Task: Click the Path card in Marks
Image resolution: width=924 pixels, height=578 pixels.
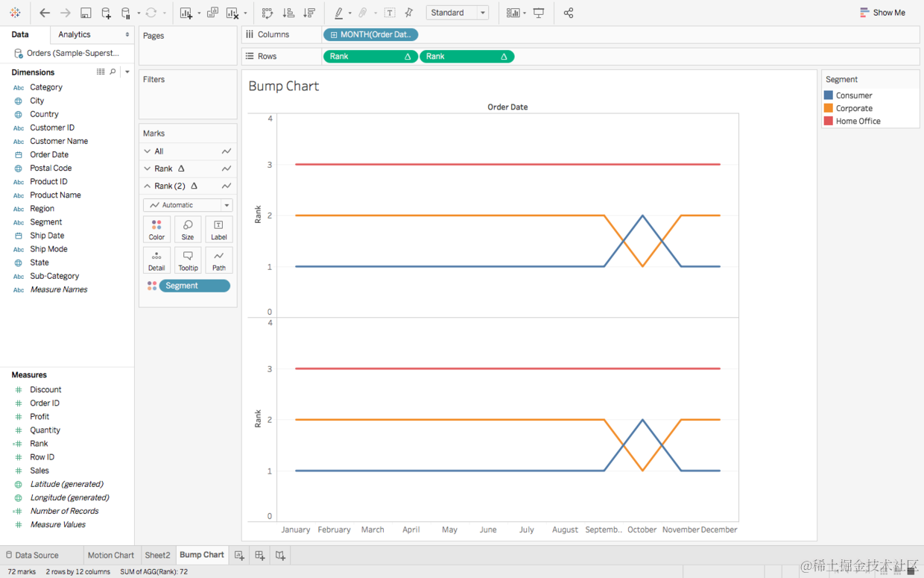Action: click(219, 260)
